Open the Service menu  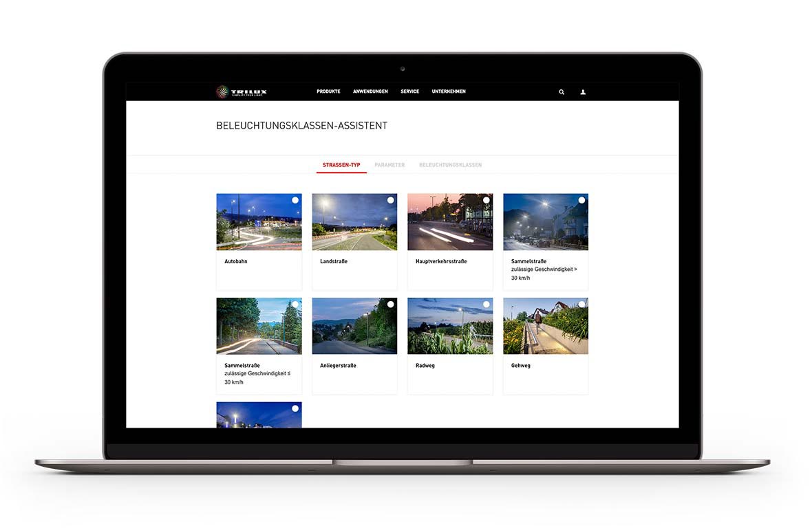pos(409,91)
